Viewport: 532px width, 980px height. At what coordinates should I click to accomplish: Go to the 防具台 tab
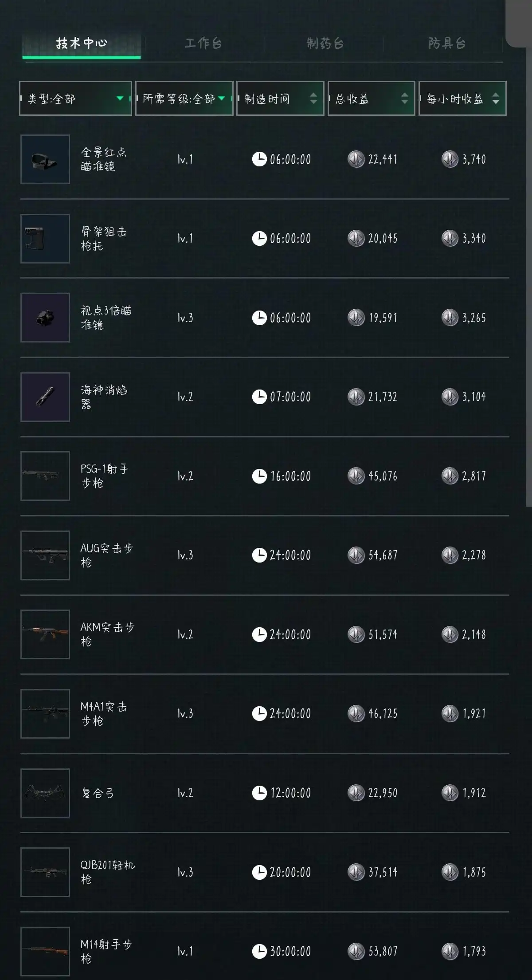coord(446,43)
